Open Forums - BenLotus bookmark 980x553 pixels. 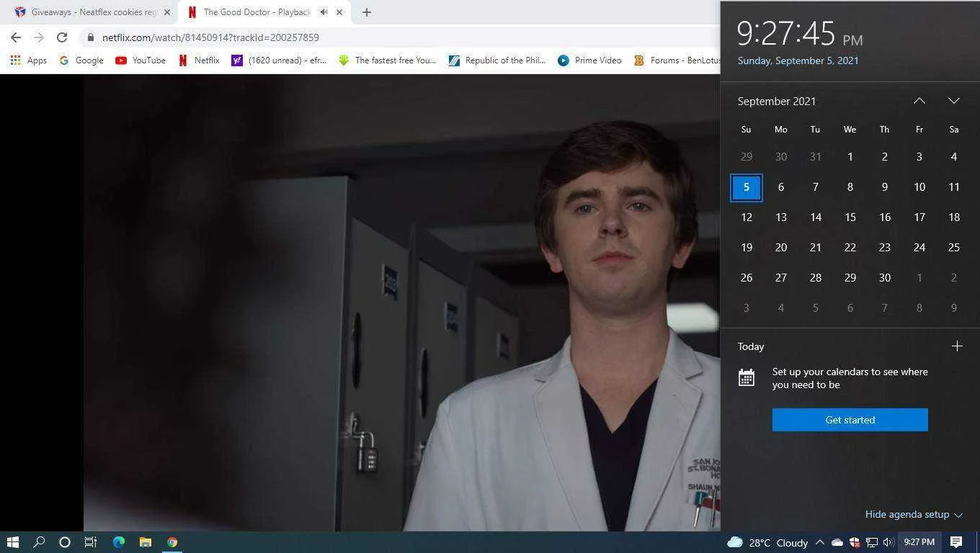point(677,60)
